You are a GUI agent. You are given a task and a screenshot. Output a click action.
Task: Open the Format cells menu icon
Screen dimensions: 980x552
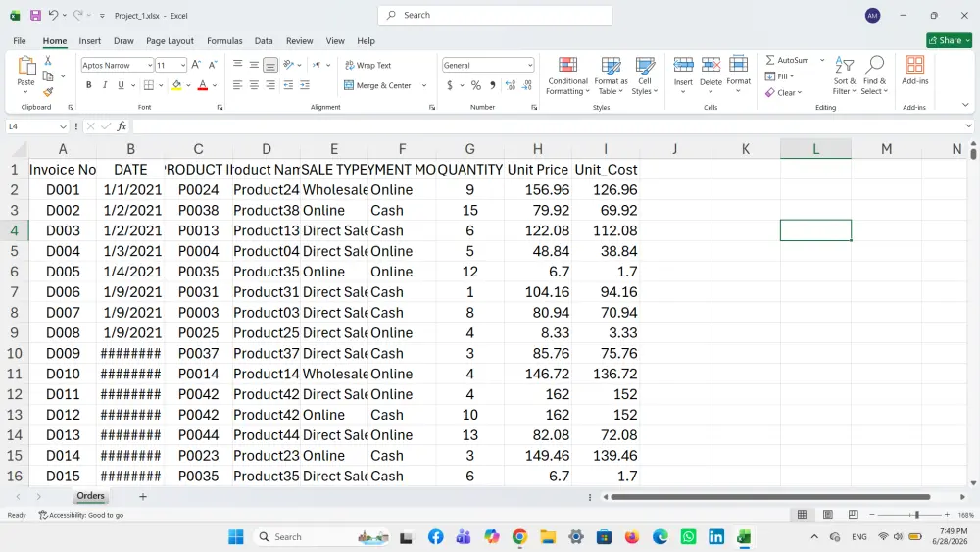738,65
